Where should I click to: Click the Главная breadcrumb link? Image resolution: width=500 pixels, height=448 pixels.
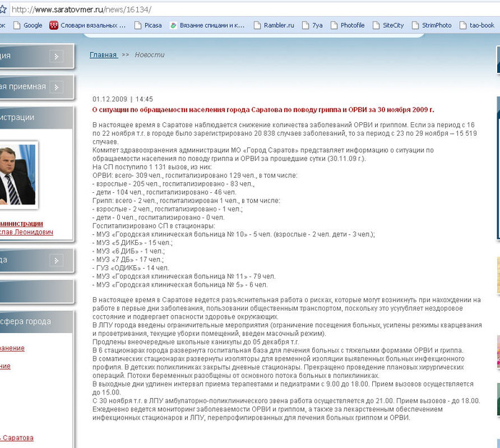104,55
